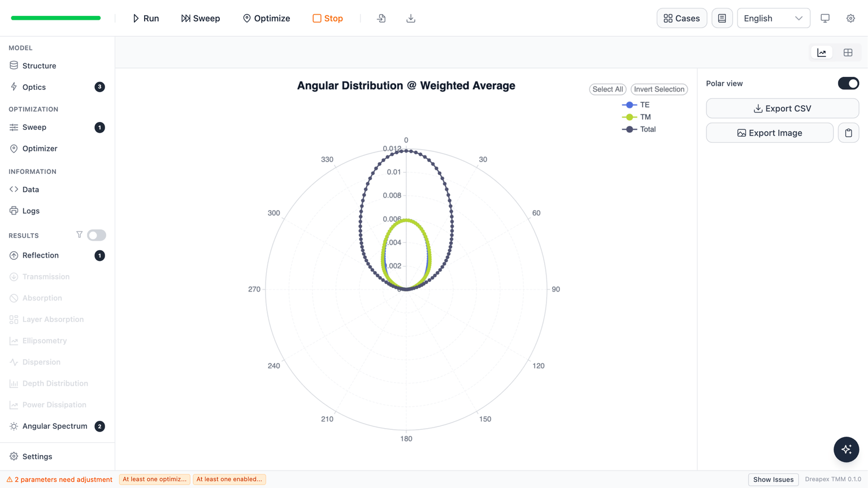Open the top-right settings gear icon
Viewport: 868px width, 488px height.
850,18
